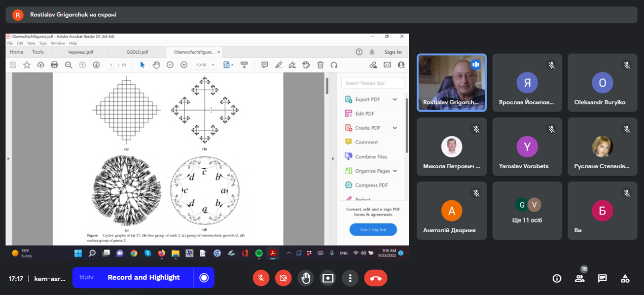Go to previous page with up arrow
This screenshot has width=644, height=295.
(x=82, y=65)
